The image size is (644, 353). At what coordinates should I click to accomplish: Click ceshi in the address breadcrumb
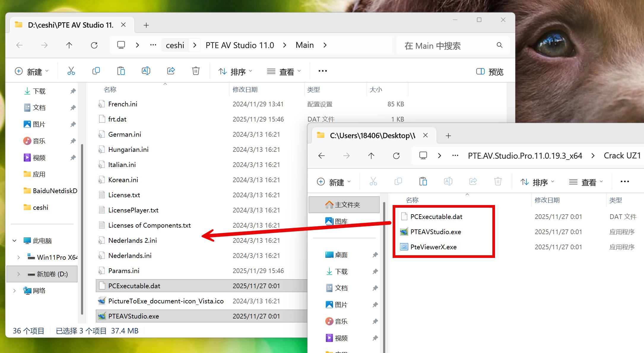175,45
